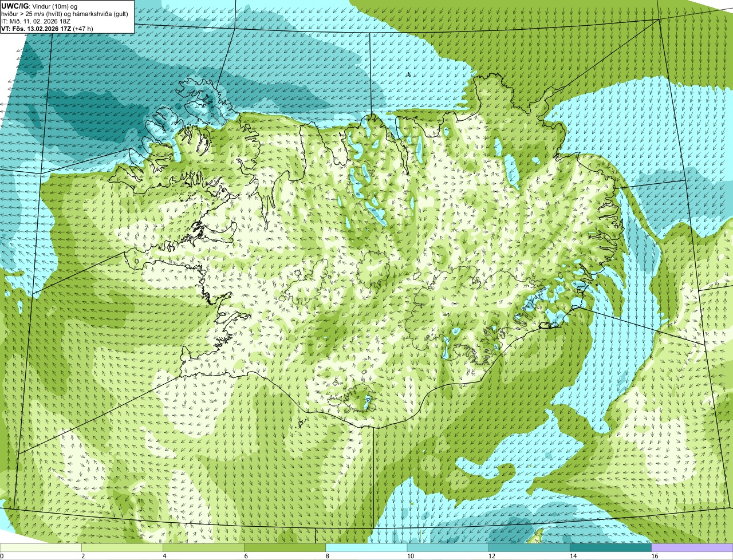The image size is (733, 560).
Task: Click the legend scale label '12'
Action: pos(492,556)
